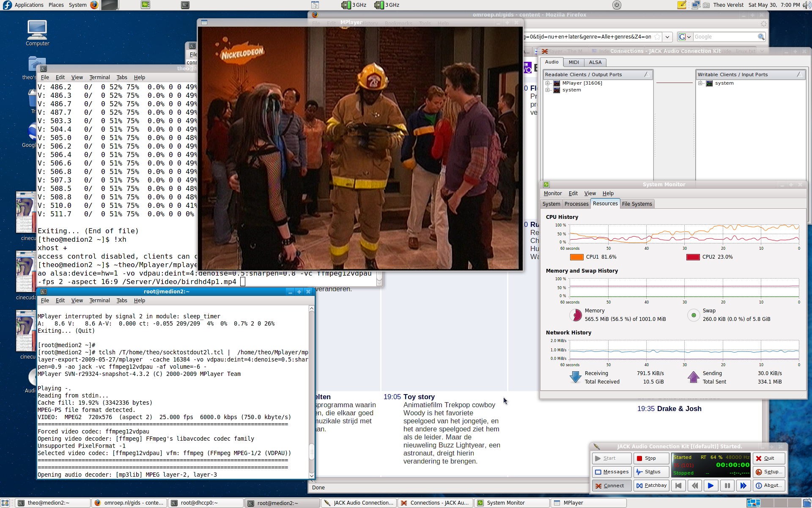Click scroll-down arrow in root@medion2 terminal

(312, 475)
